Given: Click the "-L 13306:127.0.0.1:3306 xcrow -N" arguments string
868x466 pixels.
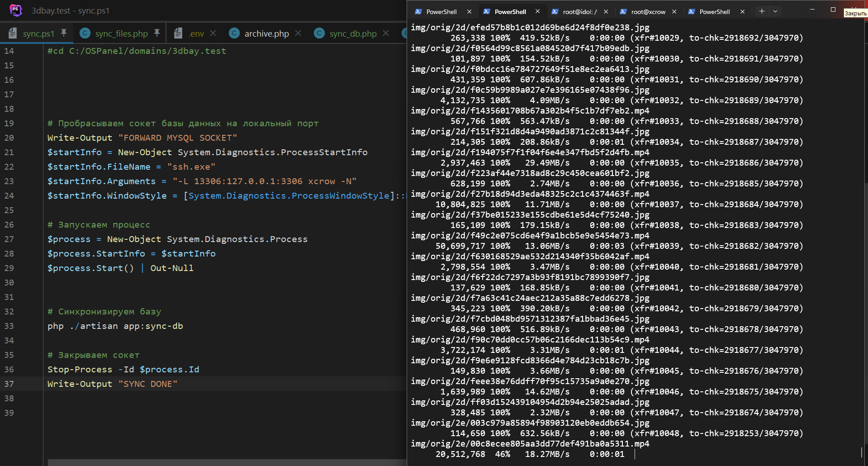Looking at the screenshot, I should click(x=265, y=181).
